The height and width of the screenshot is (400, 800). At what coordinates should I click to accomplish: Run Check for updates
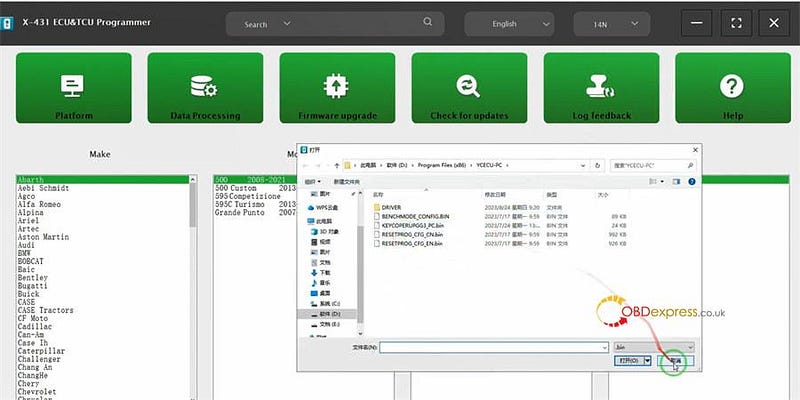click(469, 88)
